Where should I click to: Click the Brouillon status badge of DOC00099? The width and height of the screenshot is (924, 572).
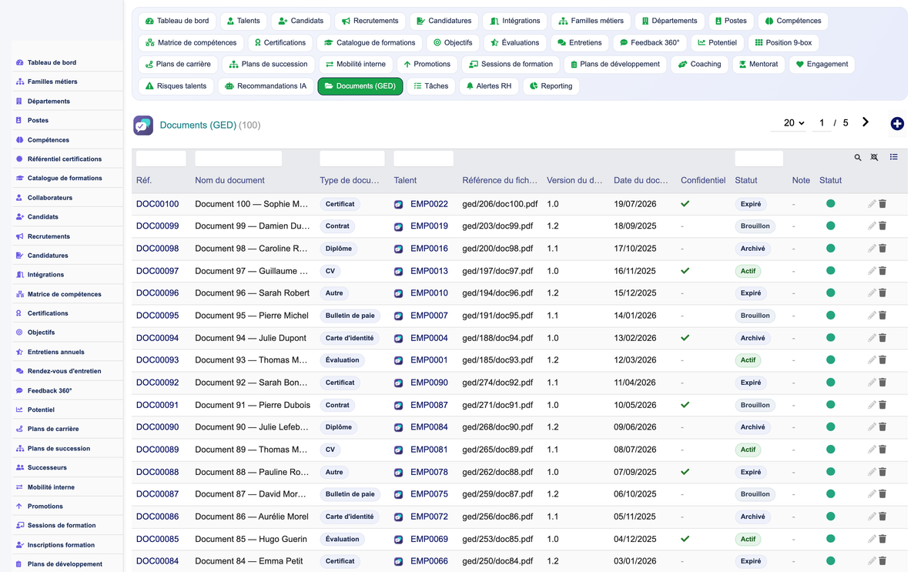[x=755, y=226]
